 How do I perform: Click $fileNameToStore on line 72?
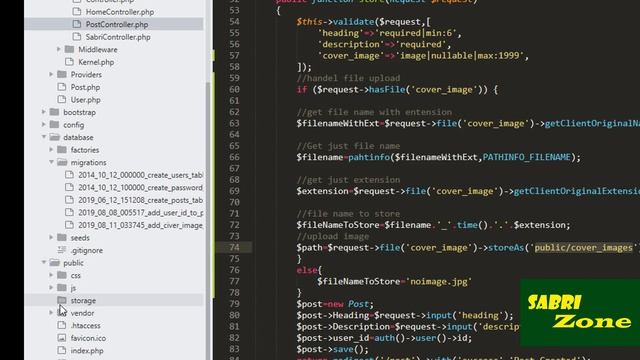pyautogui.click(x=338, y=225)
